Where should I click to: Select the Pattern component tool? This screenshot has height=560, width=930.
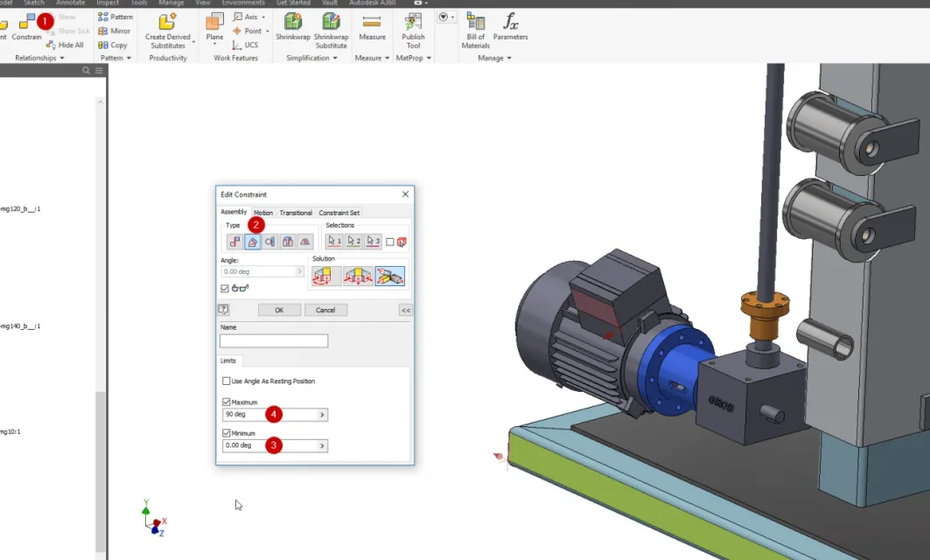pos(115,17)
